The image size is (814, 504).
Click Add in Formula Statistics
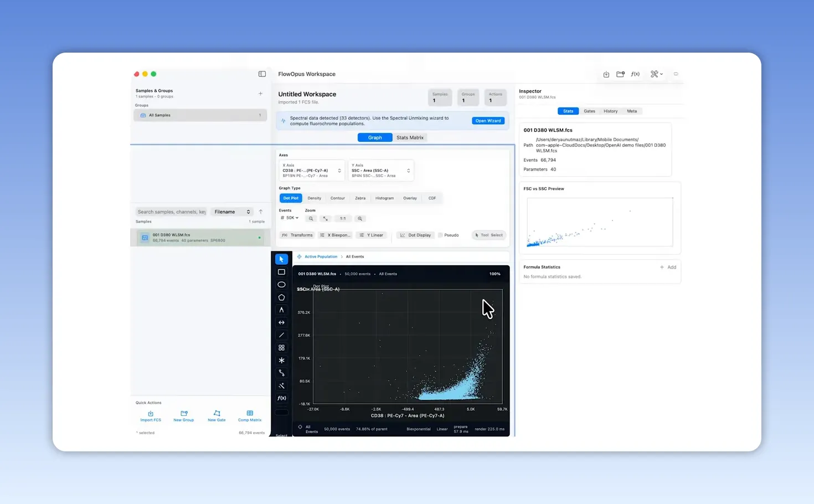(x=668, y=267)
